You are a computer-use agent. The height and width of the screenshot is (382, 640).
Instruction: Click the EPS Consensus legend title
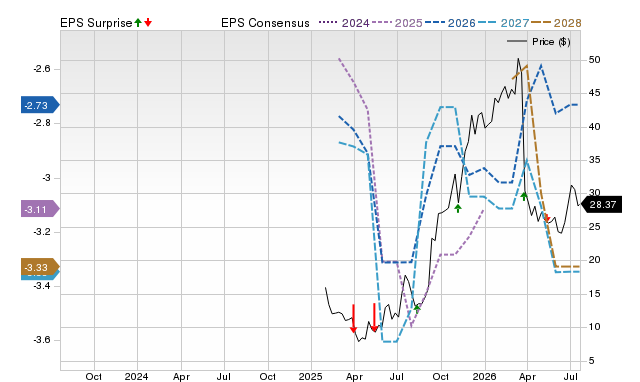pyautogui.click(x=265, y=23)
